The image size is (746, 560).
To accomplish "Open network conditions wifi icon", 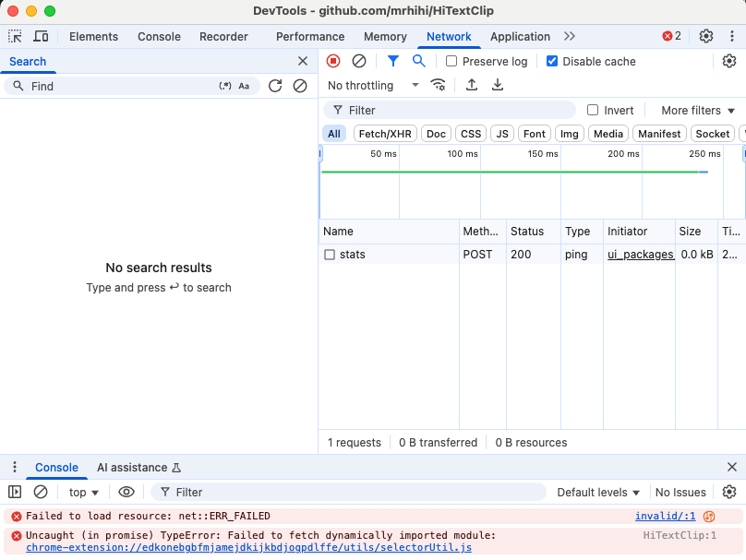I will pos(438,85).
